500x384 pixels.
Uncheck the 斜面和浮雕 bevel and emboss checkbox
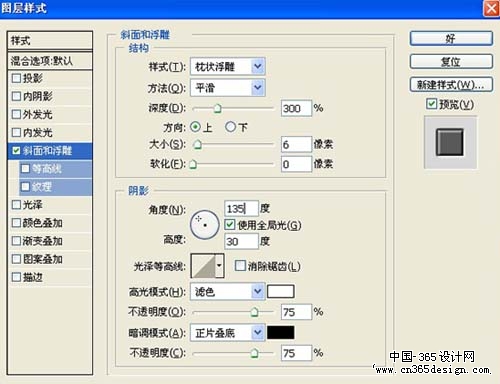point(16,151)
